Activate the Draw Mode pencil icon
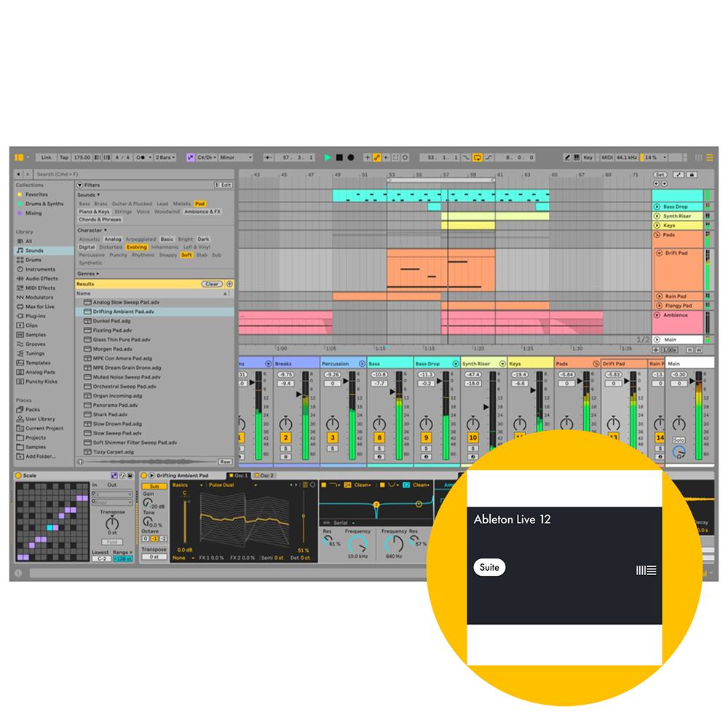 pyautogui.click(x=567, y=157)
